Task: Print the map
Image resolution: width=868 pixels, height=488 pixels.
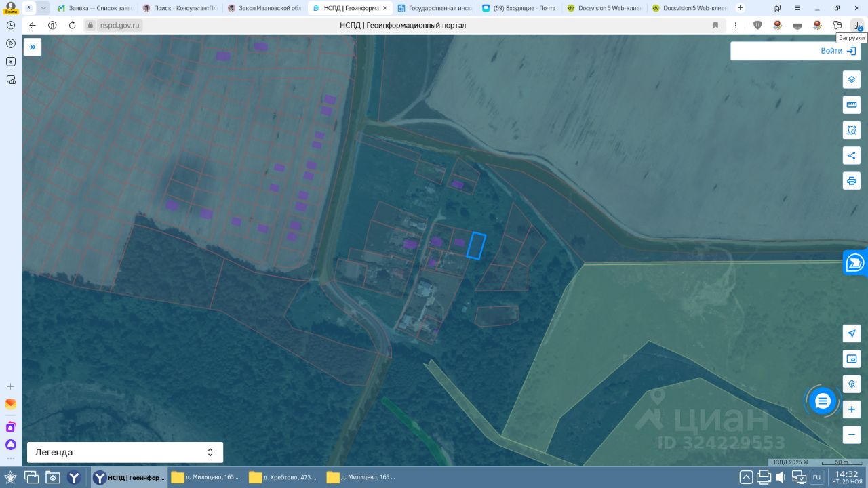Action: 852,180
